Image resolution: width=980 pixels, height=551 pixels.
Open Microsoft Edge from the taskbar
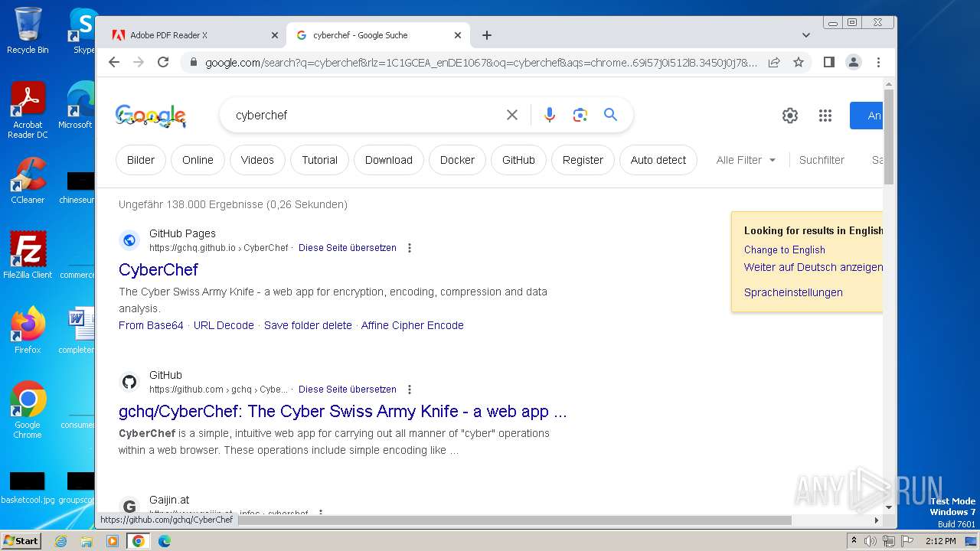click(165, 541)
